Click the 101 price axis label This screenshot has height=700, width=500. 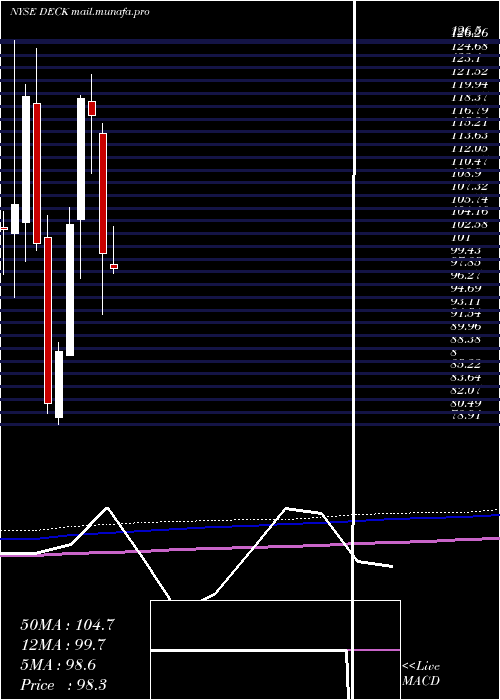[x=461, y=238]
